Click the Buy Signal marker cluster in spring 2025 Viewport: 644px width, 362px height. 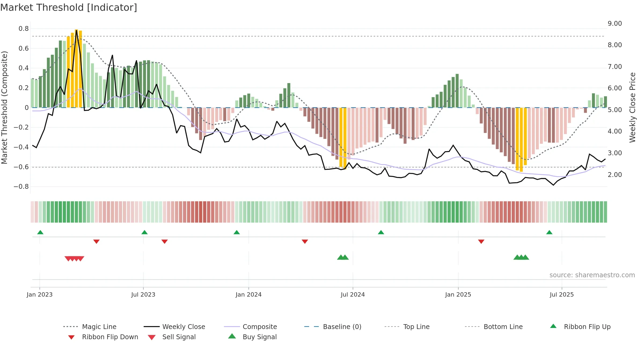point(521,257)
